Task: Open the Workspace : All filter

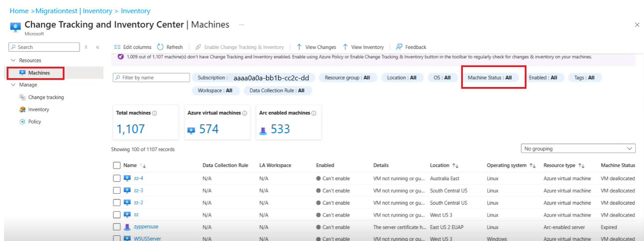Action: 216,90
